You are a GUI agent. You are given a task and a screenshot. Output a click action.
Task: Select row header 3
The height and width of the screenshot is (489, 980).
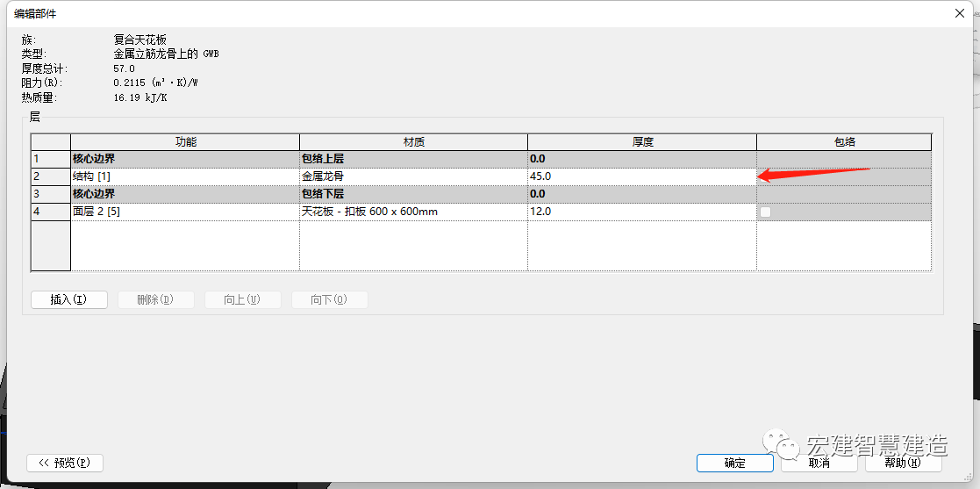pos(51,194)
